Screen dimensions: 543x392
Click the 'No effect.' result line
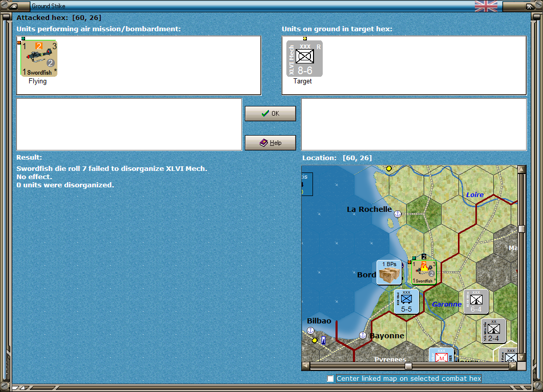[x=34, y=177]
